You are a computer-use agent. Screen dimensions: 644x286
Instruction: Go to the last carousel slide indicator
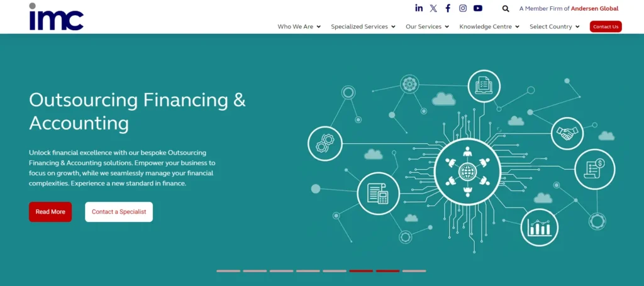[x=414, y=271]
